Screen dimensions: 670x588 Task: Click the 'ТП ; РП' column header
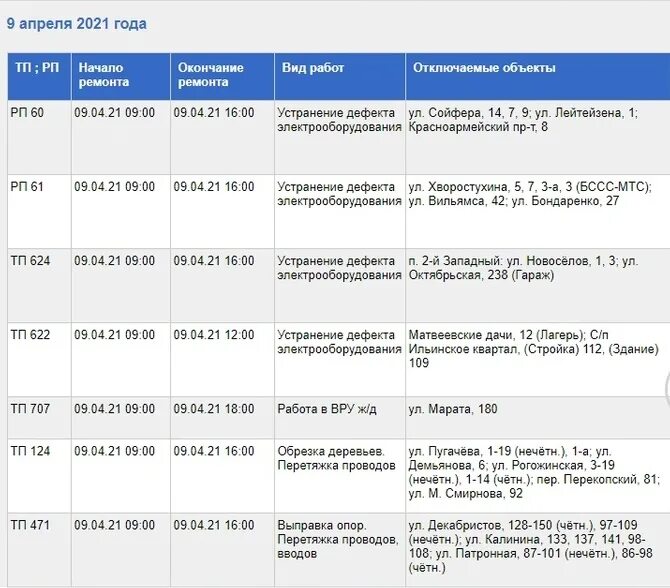(39, 76)
